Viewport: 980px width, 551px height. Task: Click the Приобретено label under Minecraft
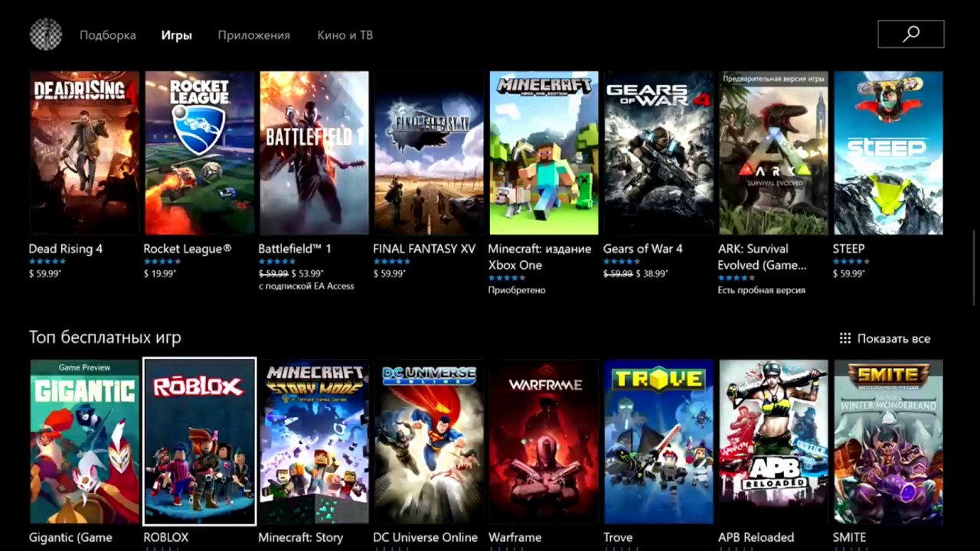517,290
